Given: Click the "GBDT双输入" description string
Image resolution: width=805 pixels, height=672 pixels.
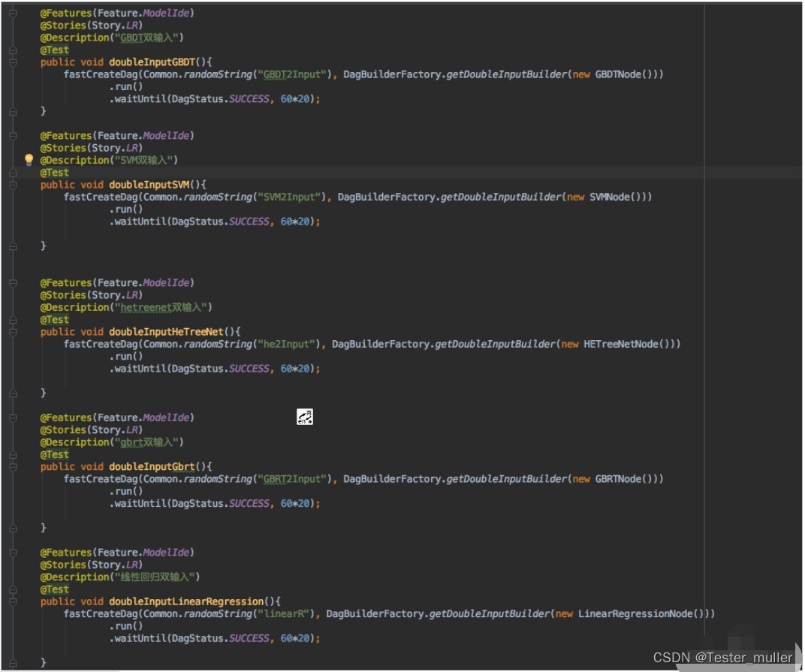Looking at the screenshot, I should [x=146, y=38].
